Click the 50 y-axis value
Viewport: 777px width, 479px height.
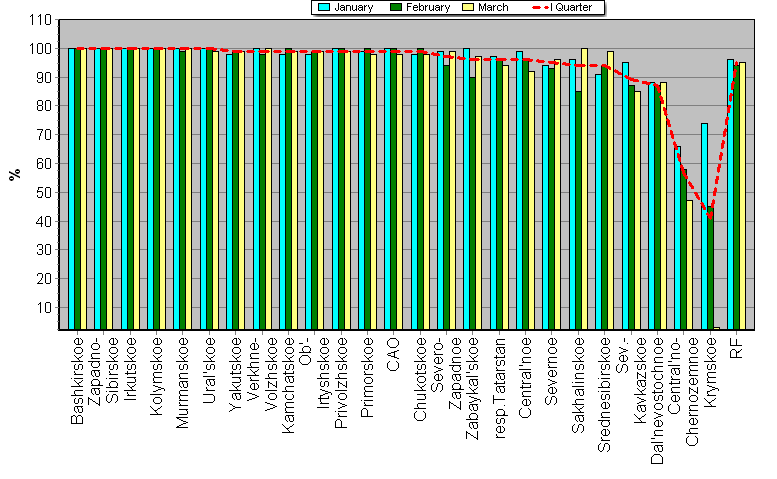point(44,193)
